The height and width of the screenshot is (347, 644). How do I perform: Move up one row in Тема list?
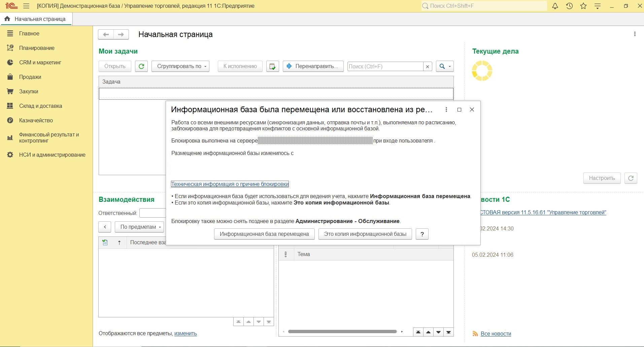[x=428, y=332]
